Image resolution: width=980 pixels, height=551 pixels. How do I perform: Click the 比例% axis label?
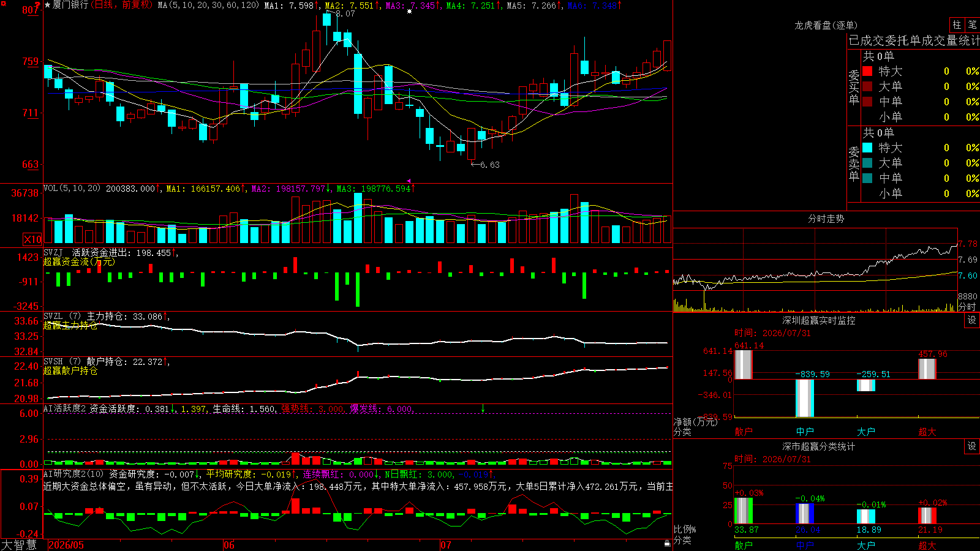click(685, 530)
